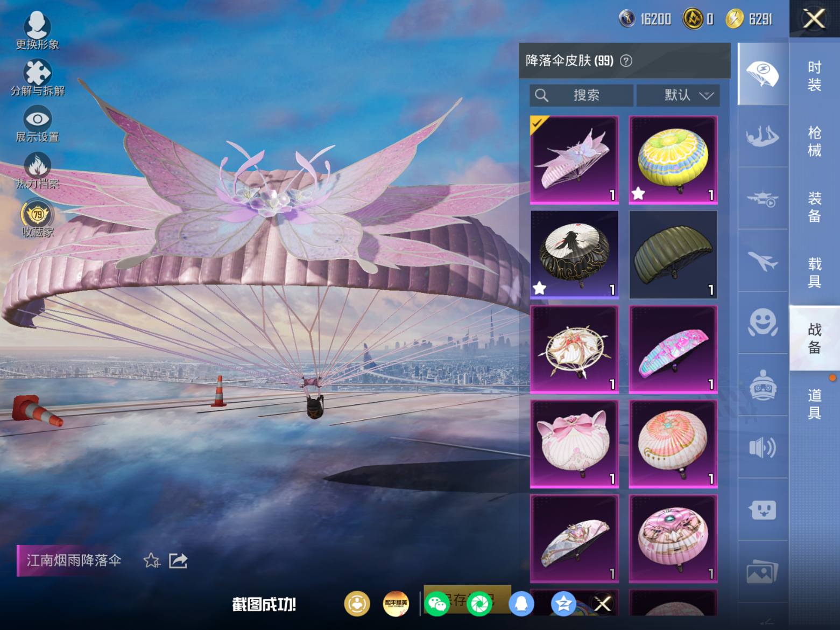Select the speaker voice category icon
This screenshot has height=630, width=840.
[x=763, y=447]
